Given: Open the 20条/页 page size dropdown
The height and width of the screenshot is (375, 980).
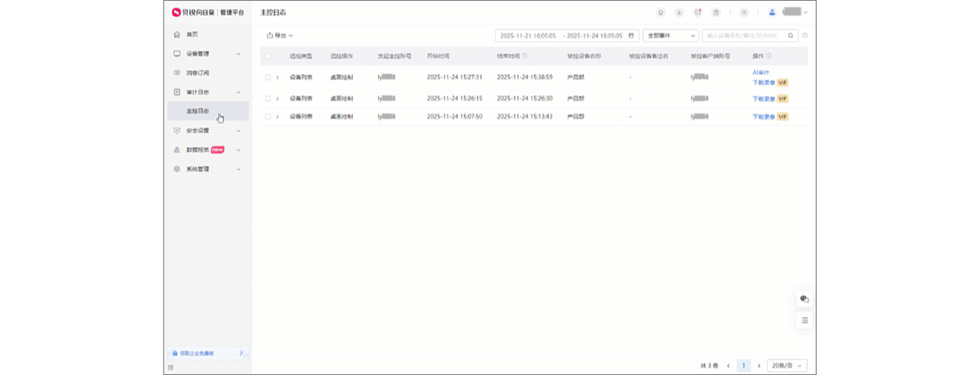Looking at the screenshot, I should pyautogui.click(x=788, y=365).
